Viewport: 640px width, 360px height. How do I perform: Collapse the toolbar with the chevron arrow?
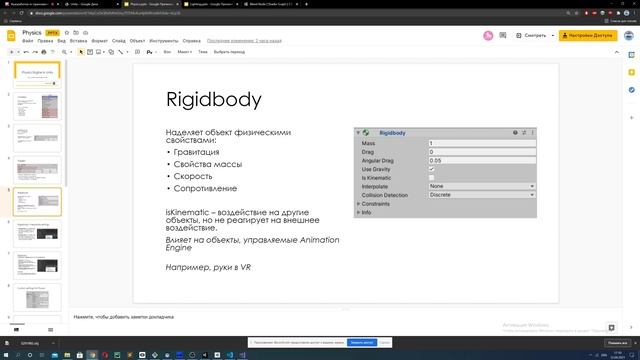(x=617, y=52)
